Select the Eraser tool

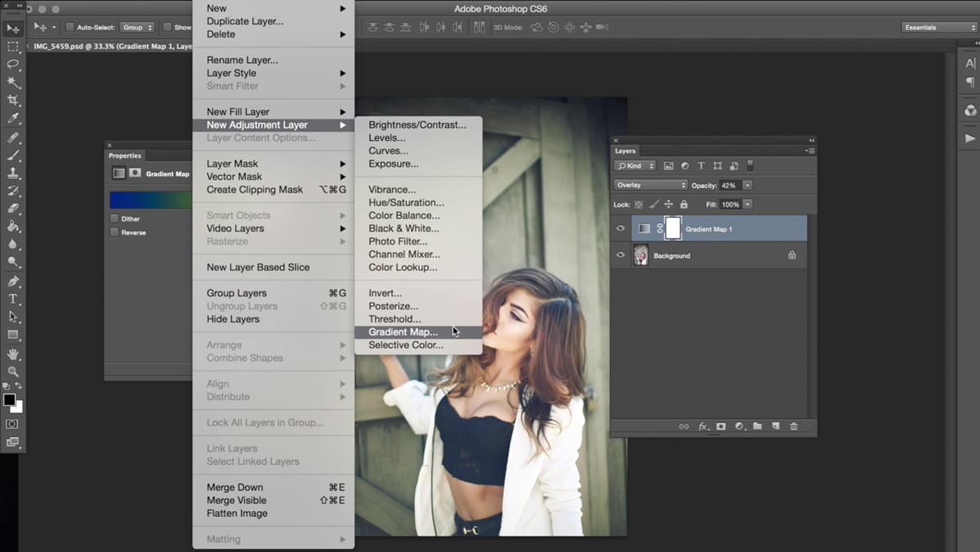[x=13, y=208]
